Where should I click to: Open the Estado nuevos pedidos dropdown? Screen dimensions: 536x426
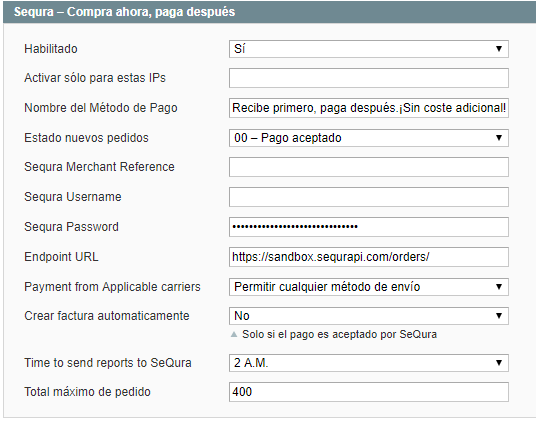[369, 138]
